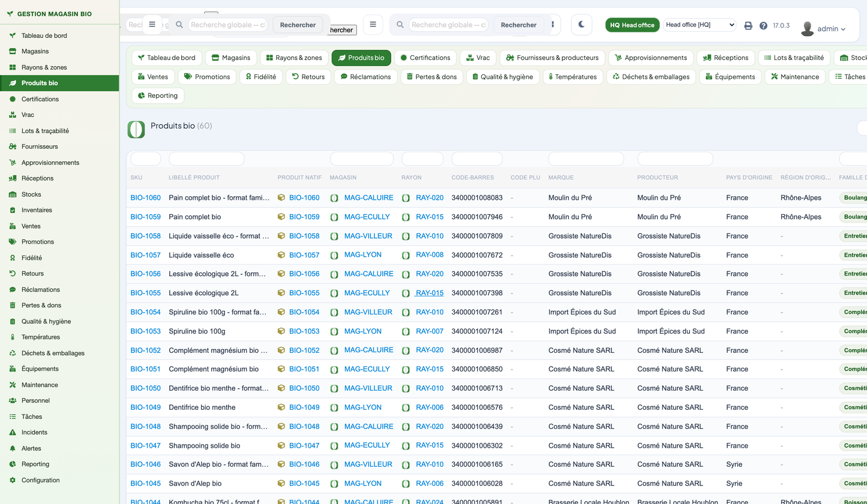
Task: Click version number 17.0.3 in header
Action: (x=781, y=26)
